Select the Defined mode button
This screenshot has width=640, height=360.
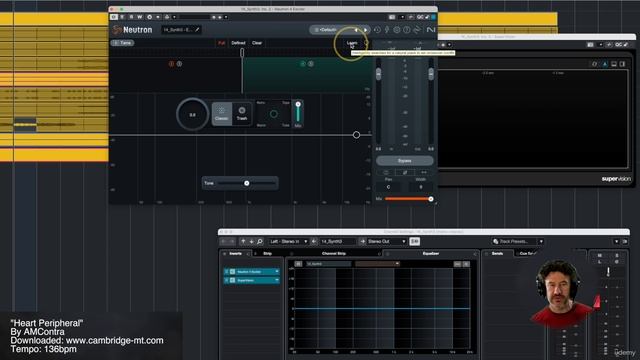point(238,43)
